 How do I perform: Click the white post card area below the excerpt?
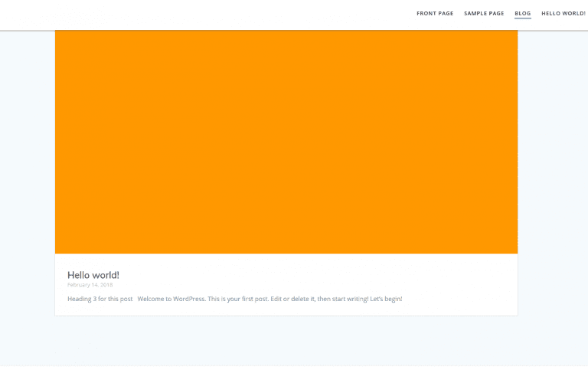point(286,310)
